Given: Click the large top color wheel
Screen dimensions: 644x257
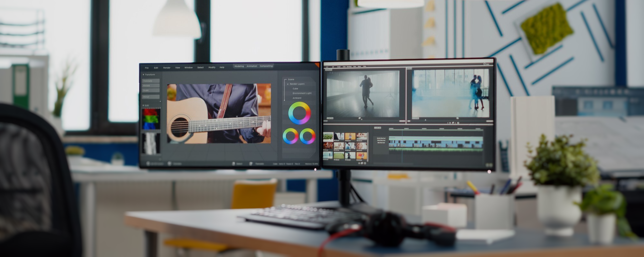Looking at the screenshot, I should (x=299, y=113).
